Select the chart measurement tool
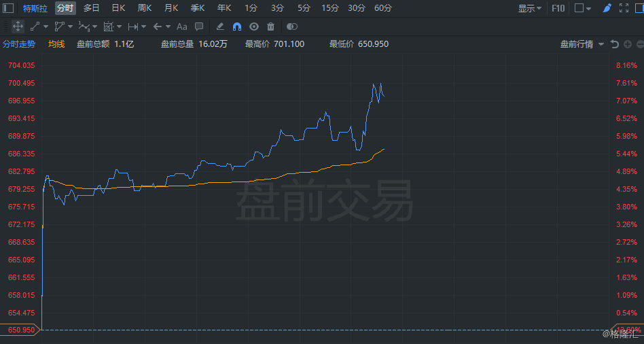644x344 pixels. tap(108, 27)
